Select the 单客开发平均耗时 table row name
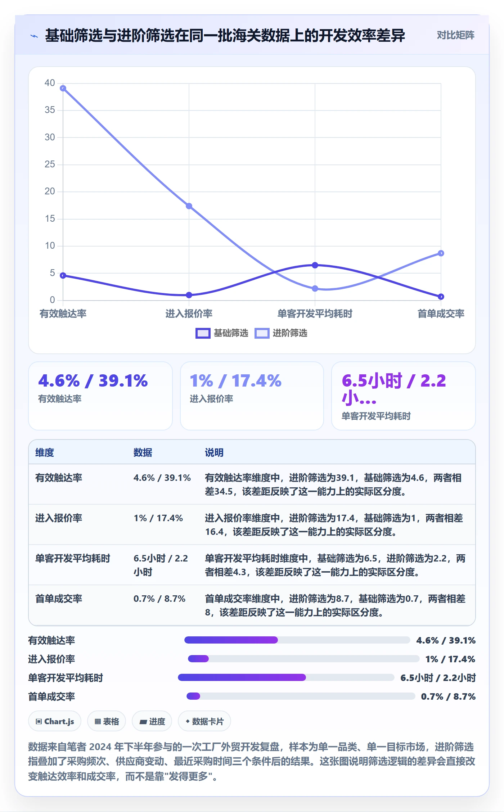Image resolution: width=504 pixels, height=812 pixels. 73,558
